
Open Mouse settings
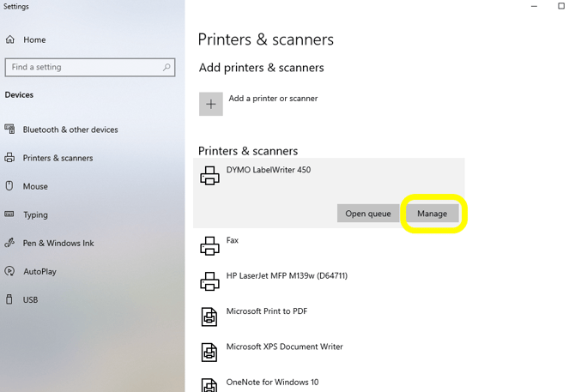tap(35, 186)
